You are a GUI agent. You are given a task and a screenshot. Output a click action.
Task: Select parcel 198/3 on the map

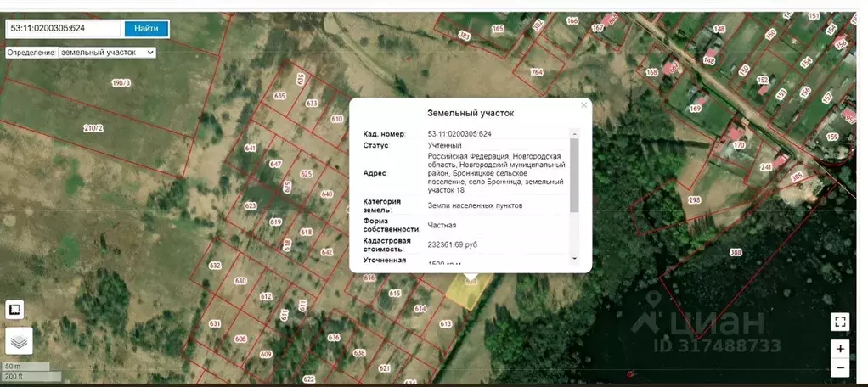point(121,83)
